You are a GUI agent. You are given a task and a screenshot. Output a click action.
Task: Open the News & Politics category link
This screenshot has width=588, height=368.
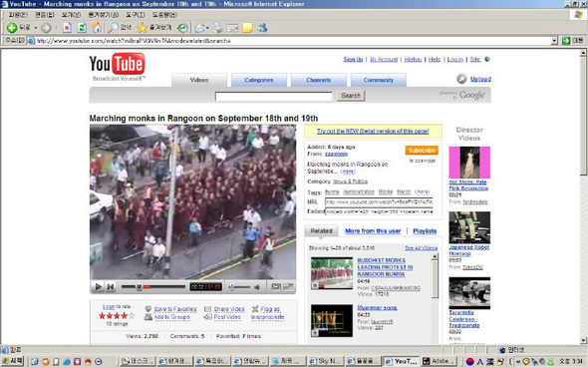click(x=350, y=182)
